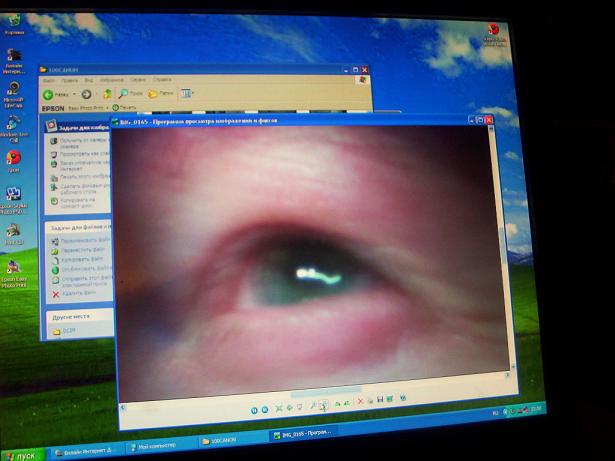Screen dimensions: 615x461
Task: Click the Печать button on EPSON toolbar
Action: [x=124, y=107]
